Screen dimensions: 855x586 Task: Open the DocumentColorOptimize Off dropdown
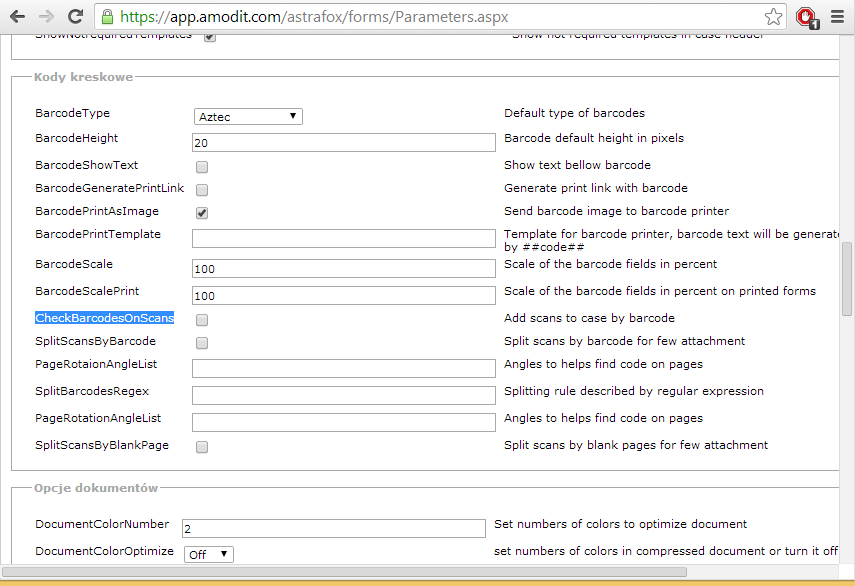click(209, 554)
